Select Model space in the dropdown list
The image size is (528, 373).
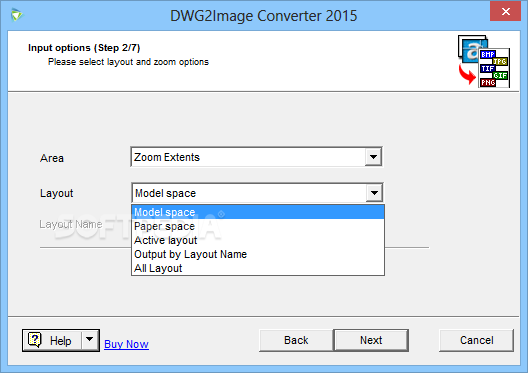(x=258, y=212)
